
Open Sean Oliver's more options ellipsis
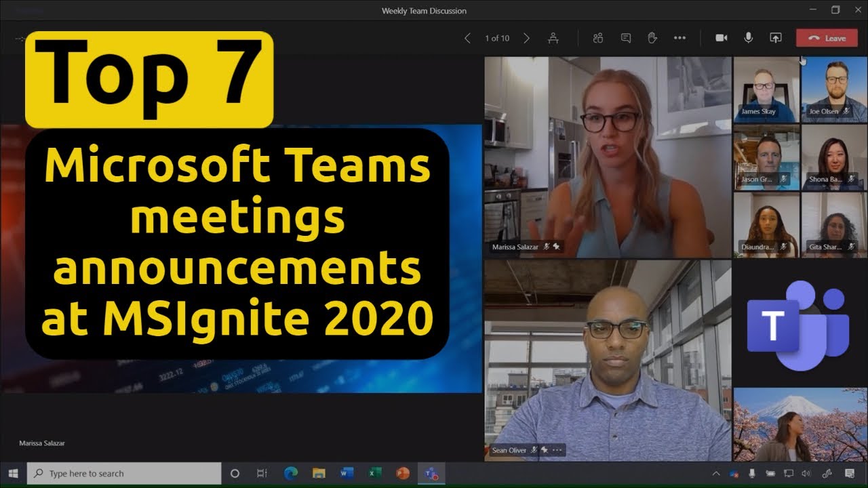(557, 450)
